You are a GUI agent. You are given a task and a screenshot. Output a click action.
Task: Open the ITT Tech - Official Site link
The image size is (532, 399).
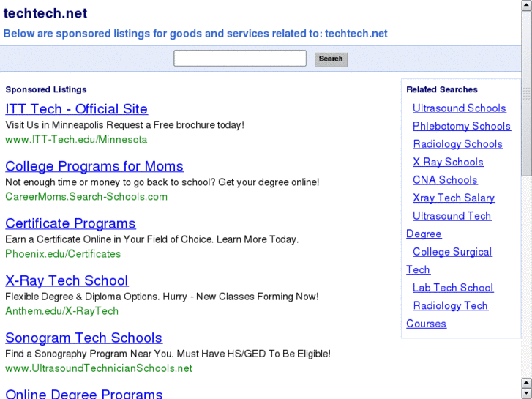[x=76, y=109]
